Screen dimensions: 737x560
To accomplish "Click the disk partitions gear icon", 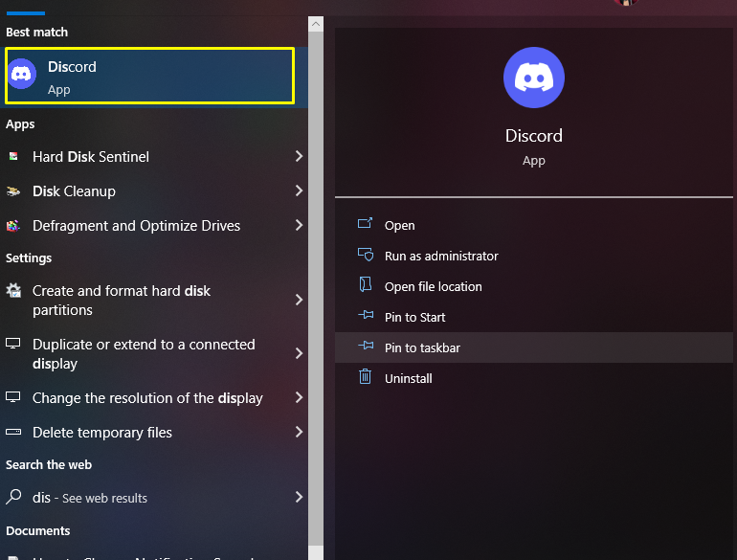I will [13, 291].
